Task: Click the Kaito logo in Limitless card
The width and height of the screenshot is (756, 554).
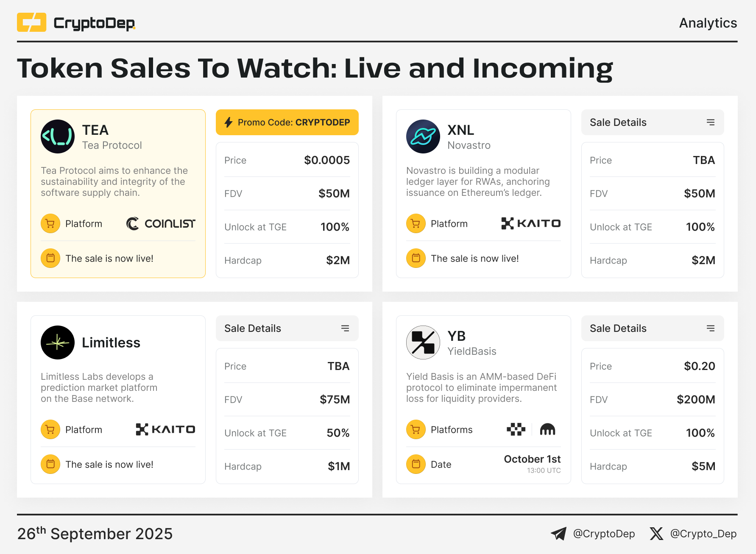Action: tap(165, 429)
